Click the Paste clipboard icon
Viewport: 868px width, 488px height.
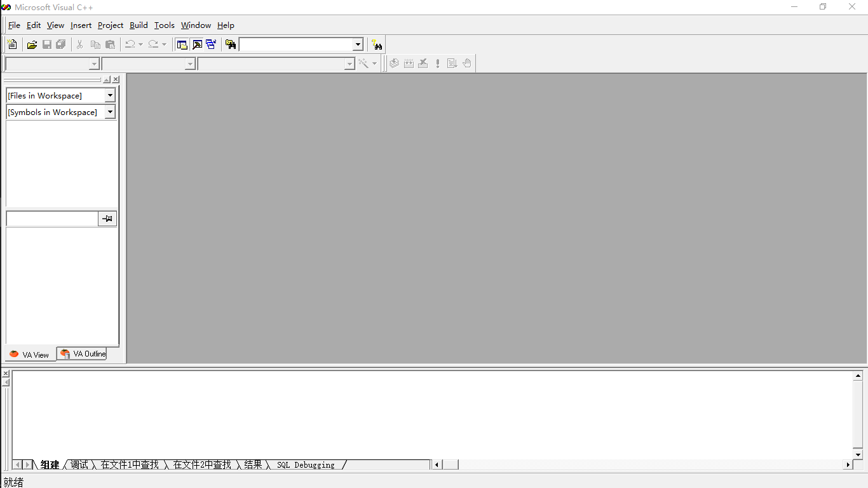111,44
